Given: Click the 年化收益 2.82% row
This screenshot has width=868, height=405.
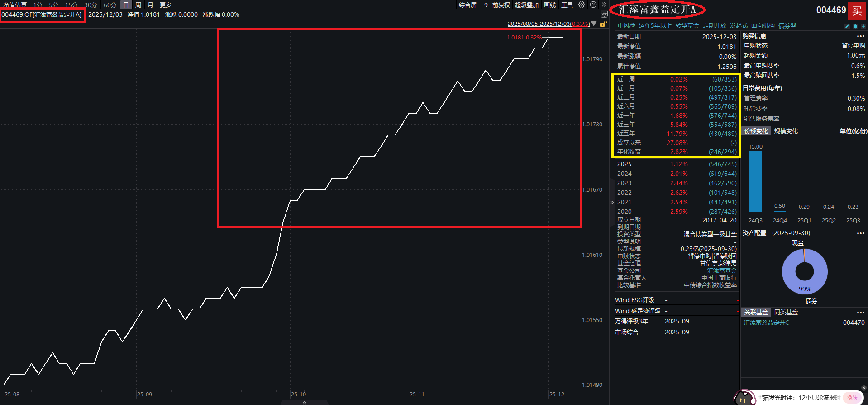Looking at the screenshot, I should [677, 152].
